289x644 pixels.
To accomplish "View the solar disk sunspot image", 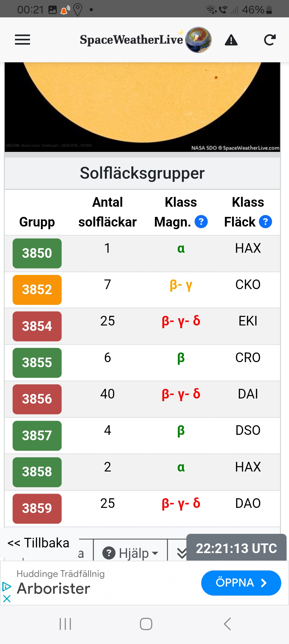I will tap(142, 107).
